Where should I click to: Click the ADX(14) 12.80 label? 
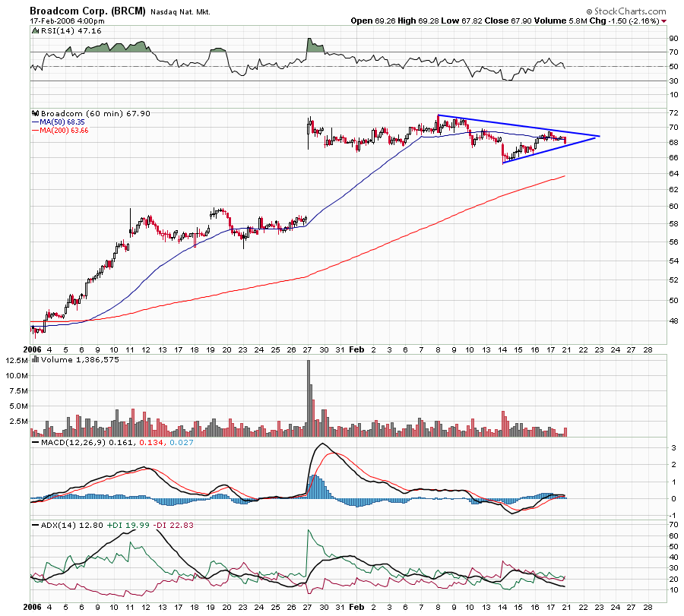click(72, 526)
